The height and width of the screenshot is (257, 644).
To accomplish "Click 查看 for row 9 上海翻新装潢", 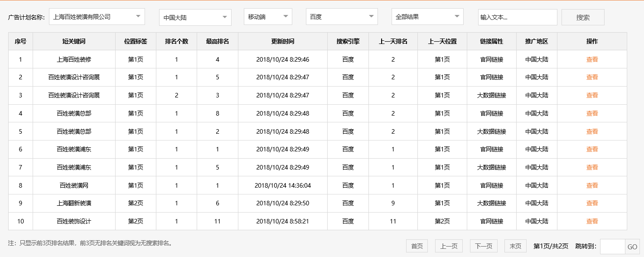I will (592, 203).
